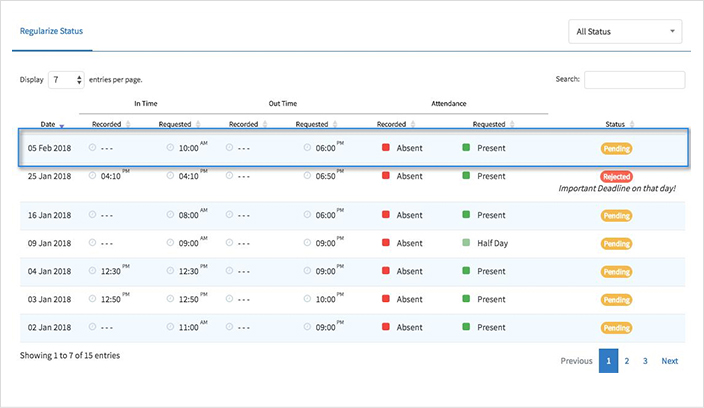Click recorded in-time clock icon for 04 Jan 2018

(92, 271)
